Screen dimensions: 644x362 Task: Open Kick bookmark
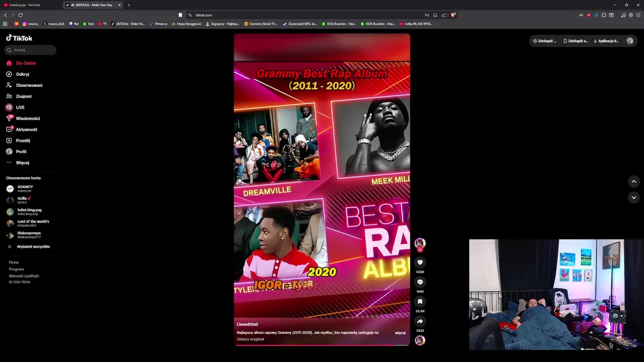point(89,24)
